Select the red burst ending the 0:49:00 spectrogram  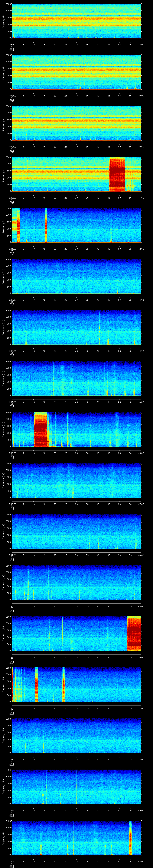point(134,633)
